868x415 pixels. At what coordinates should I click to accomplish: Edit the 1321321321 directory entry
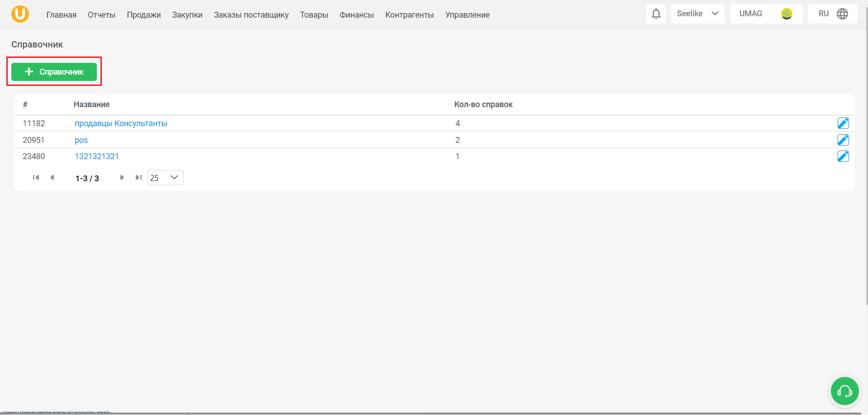[843, 156]
